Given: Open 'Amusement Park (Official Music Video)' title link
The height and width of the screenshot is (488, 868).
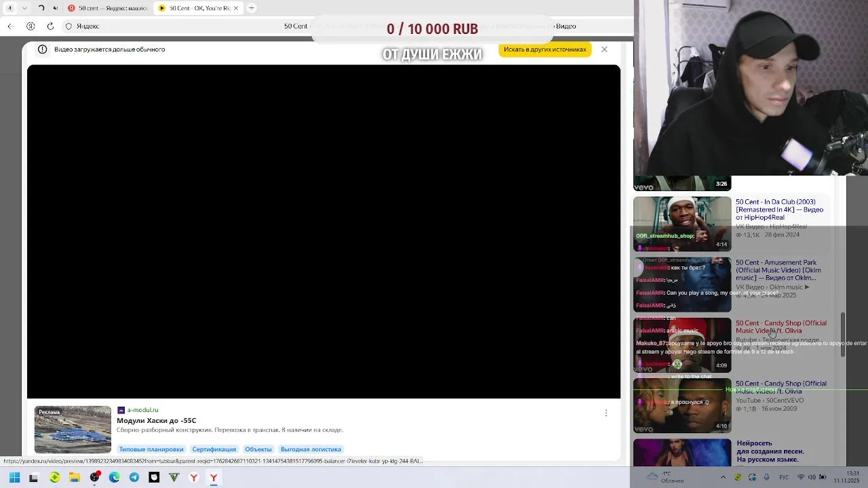Looking at the screenshot, I should coord(778,270).
